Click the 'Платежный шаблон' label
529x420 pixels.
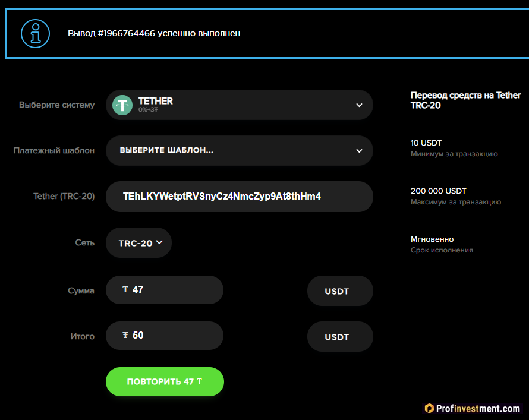[x=54, y=151]
